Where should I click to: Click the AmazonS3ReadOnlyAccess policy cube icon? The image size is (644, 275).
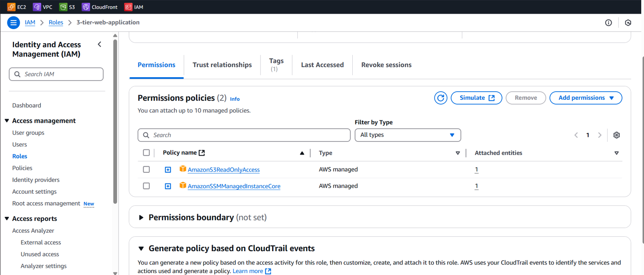[183, 169]
